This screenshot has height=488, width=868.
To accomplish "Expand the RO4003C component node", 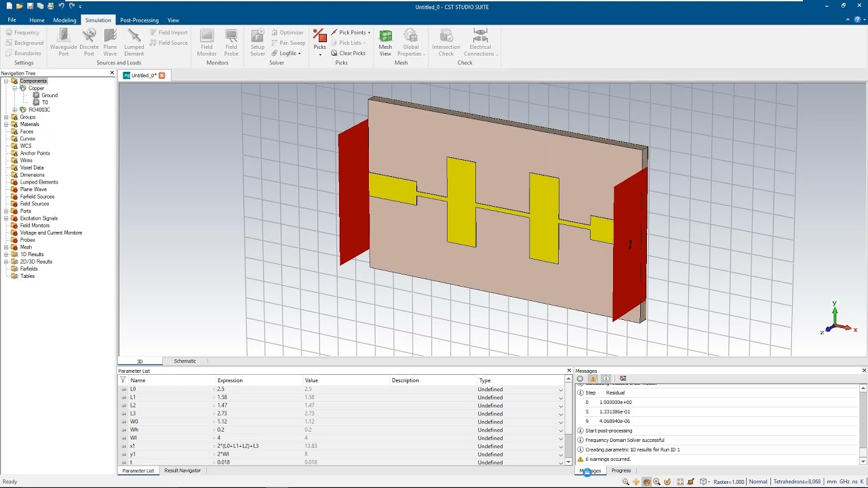I will coord(14,110).
